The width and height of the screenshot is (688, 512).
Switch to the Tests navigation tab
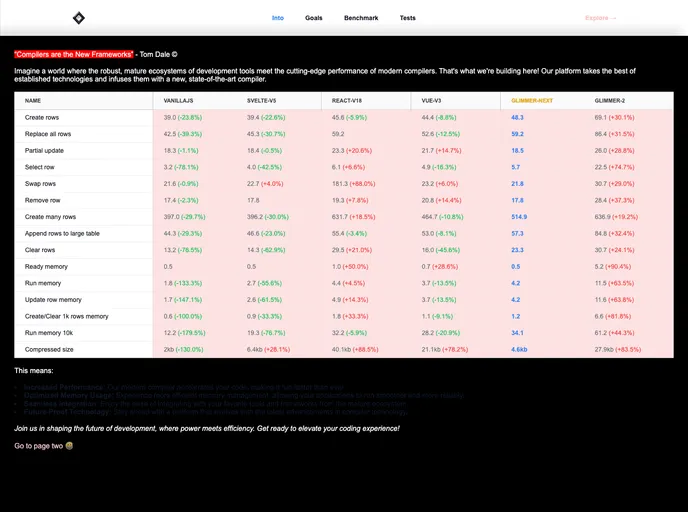point(408,18)
